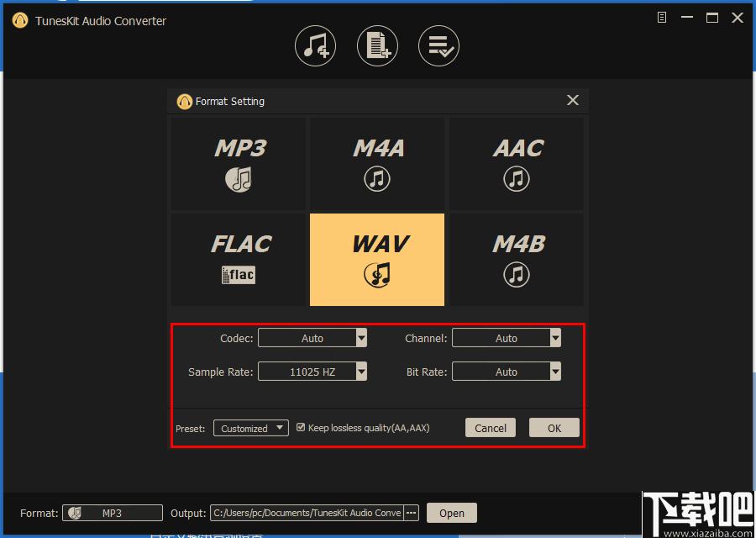The image size is (756, 538).
Task: Select the WAV format tile
Action: pos(377,260)
